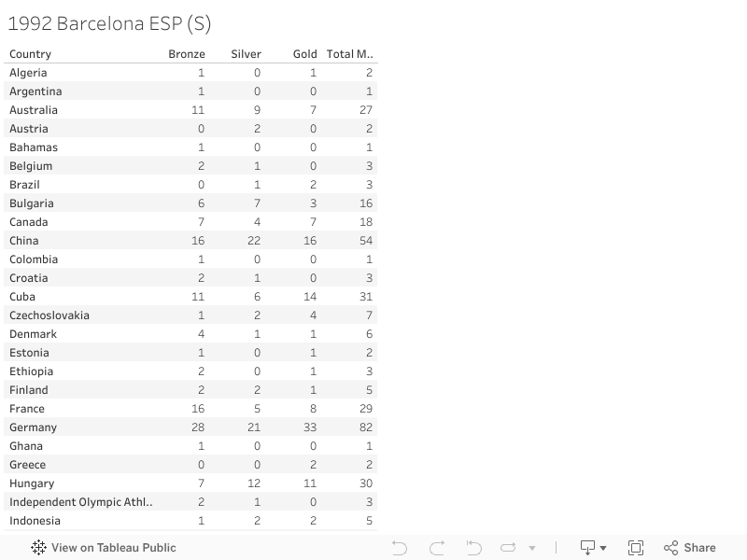Click the China country row
The image size is (747, 560).
(24, 241)
